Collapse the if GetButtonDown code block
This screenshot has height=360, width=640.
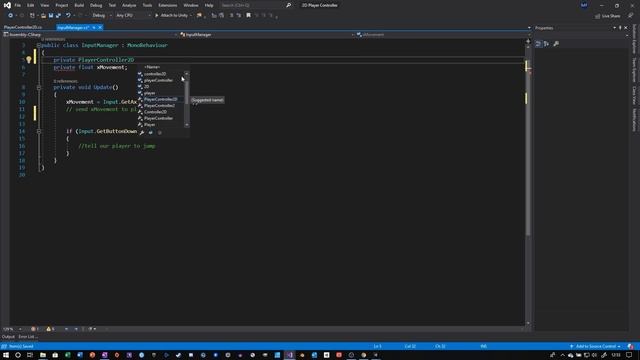pyautogui.click(x=39, y=131)
